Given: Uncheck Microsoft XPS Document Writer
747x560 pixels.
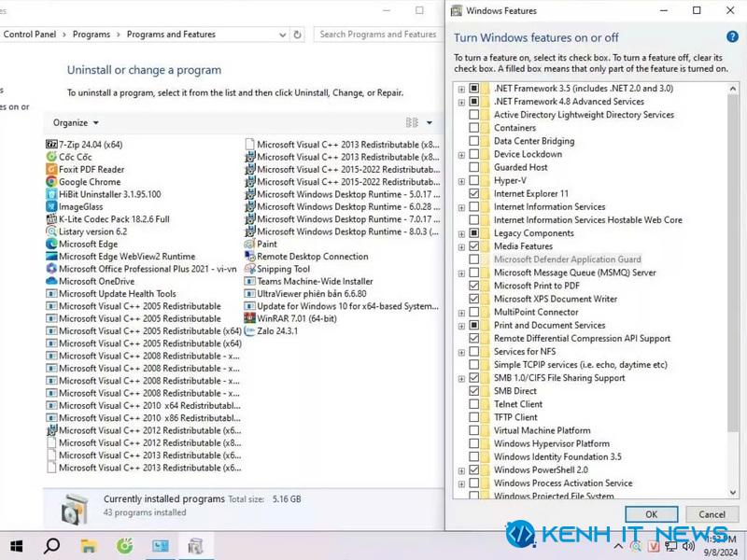Looking at the screenshot, I should tap(474, 299).
